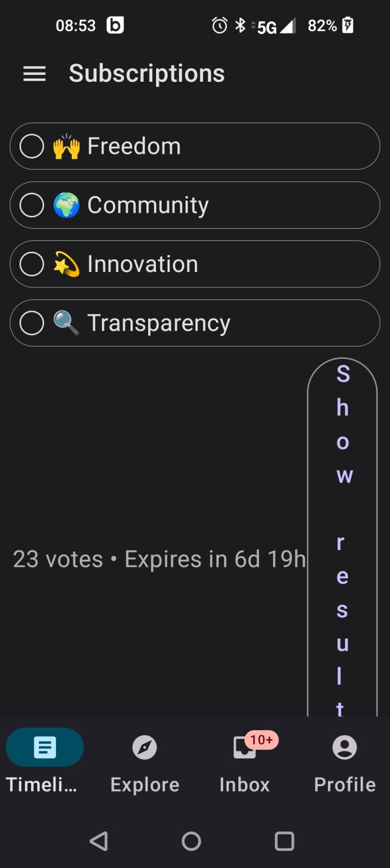Tap the 23 votes expiry text
Viewport: 390px width, 868px height.
pos(159,559)
